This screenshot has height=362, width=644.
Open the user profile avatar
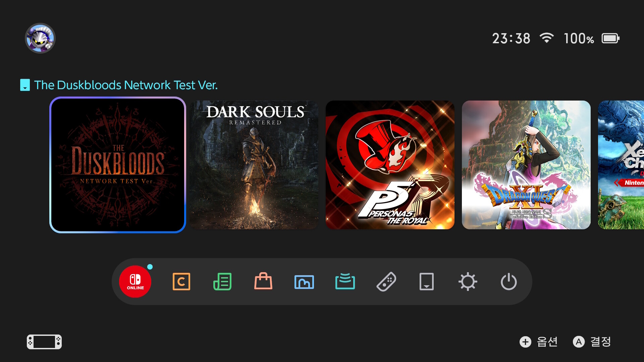[40, 38]
